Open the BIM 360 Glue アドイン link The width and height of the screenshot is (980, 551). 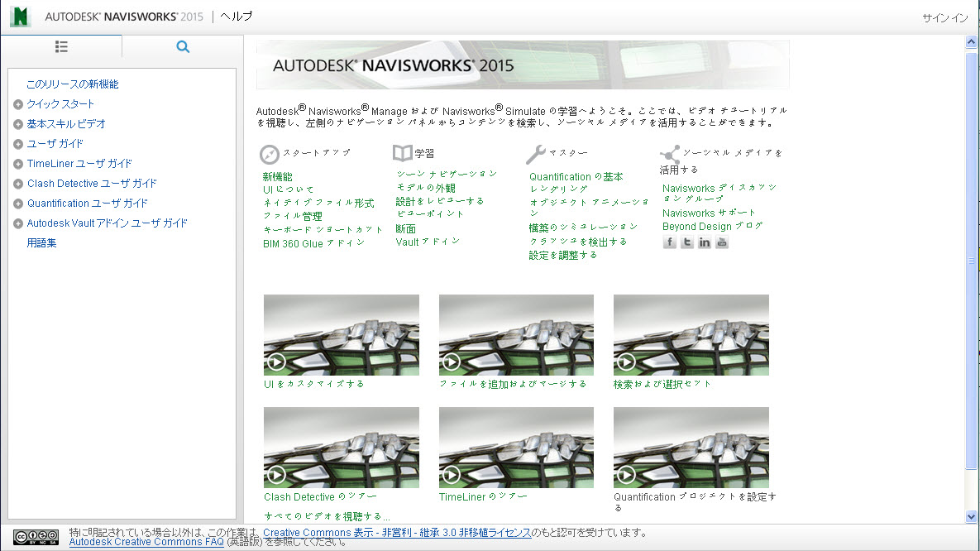pyautogui.click(x=313, y=243)
